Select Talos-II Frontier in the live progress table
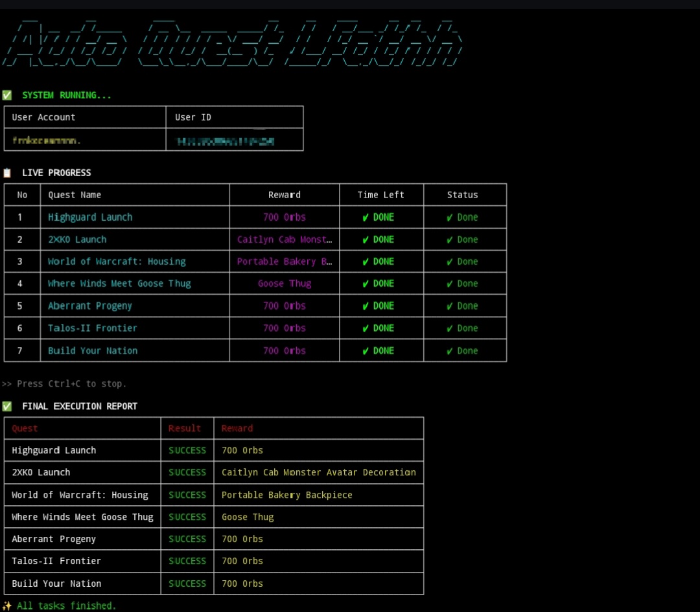 [93, 328]
